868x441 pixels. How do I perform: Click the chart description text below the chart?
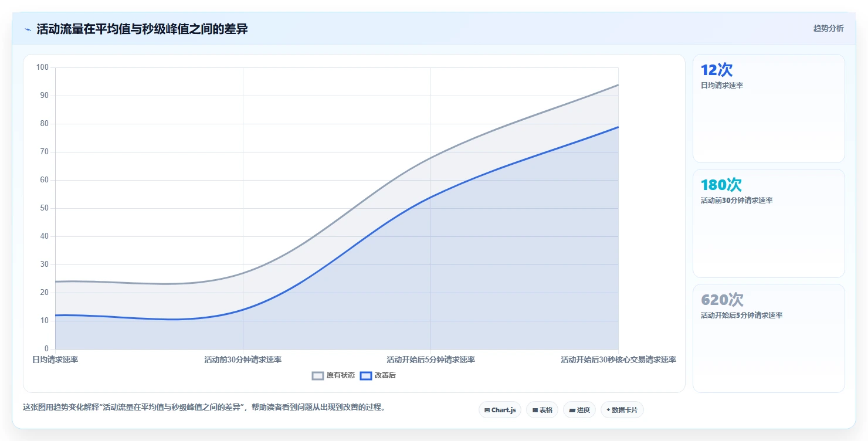tap(204, 408)
